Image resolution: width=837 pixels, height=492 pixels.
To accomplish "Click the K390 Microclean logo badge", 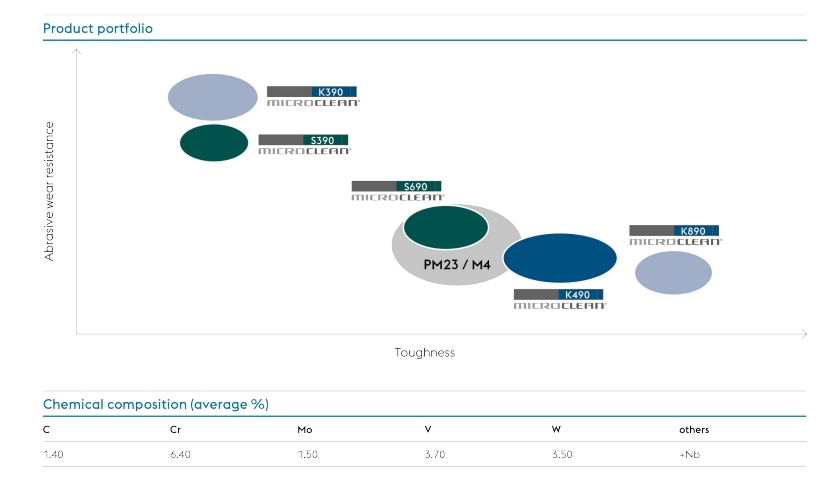I will click(312, 97).
